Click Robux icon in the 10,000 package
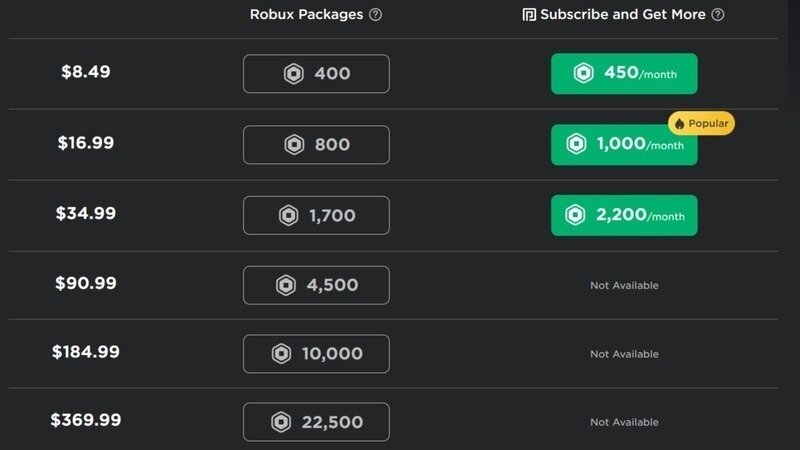The width and height of the screenshot is (800, 450). coord(281,354)
